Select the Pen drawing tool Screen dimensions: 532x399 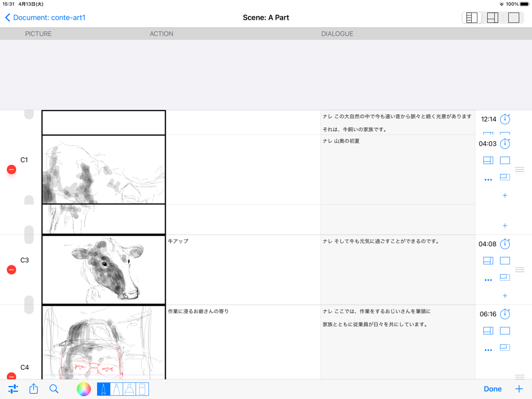coord(103,389)
